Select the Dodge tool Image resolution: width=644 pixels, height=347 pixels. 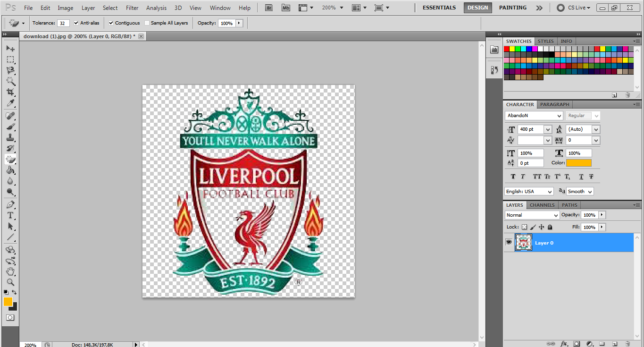click(x=10, y=192)
